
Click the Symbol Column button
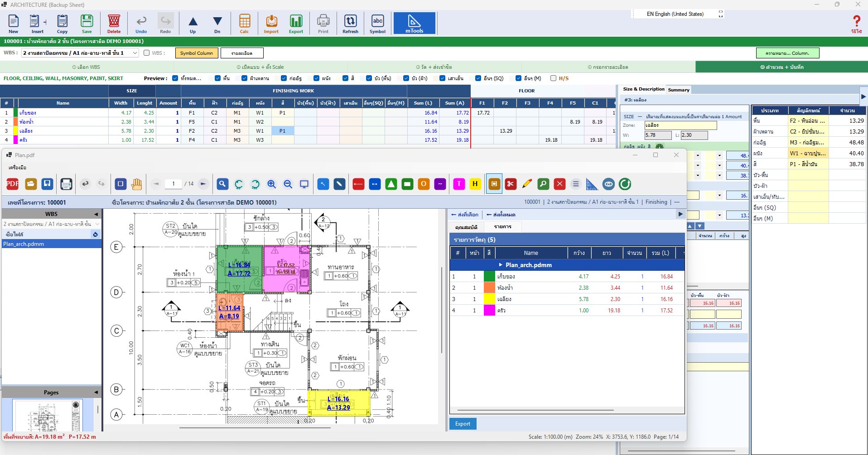click(x=197, y=53)
